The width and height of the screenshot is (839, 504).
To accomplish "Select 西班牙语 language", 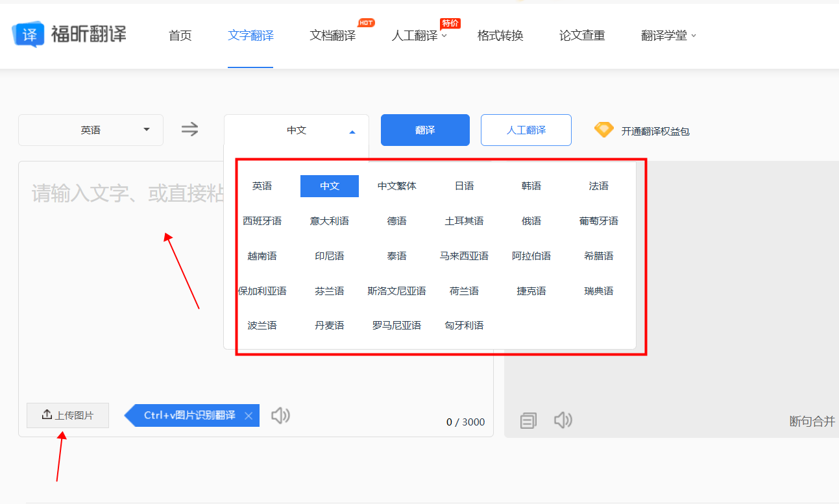I will [262, 221].
